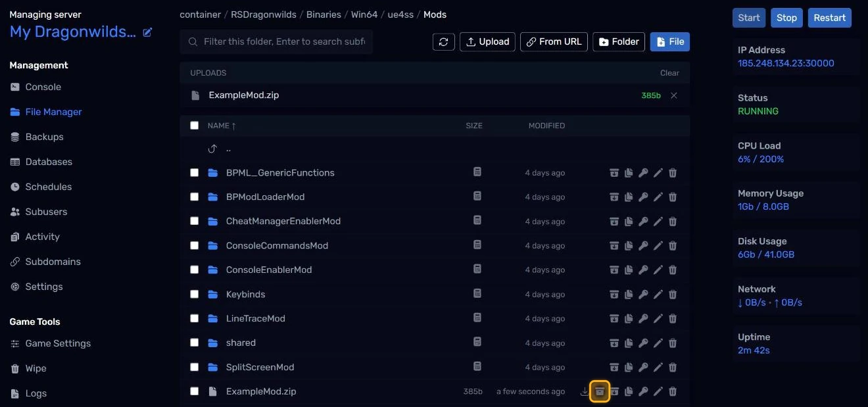Screen dimensions: 868x407
Task: Copy the BPModLoaderMod folder
Action: (x=629, y=197)
